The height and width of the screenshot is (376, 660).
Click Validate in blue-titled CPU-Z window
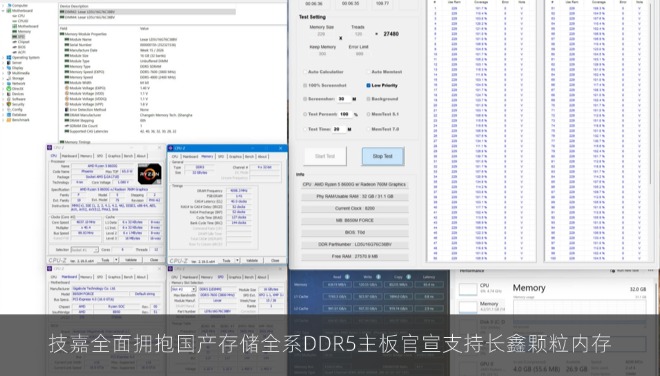(252, 261)
